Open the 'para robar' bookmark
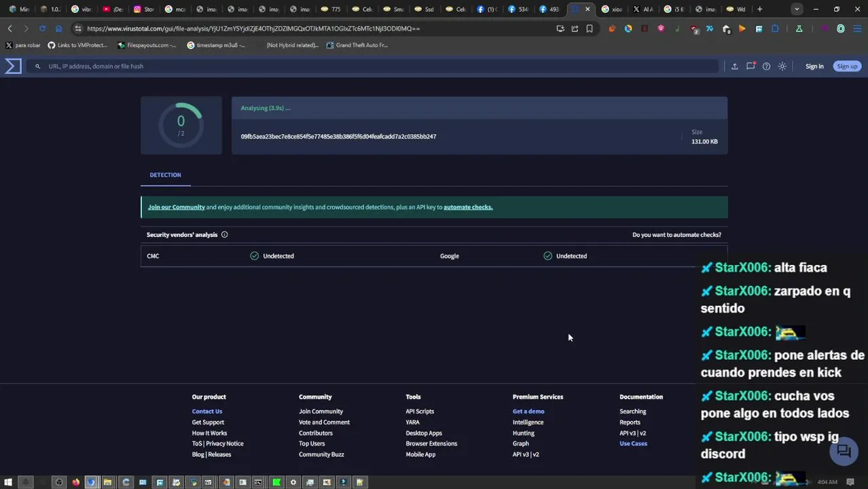 point(23,46)
